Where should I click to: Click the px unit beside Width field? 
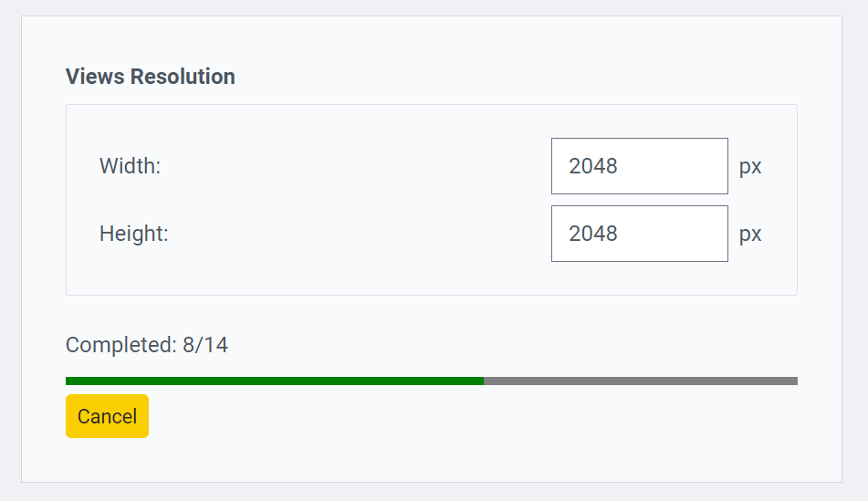(750, 167)
